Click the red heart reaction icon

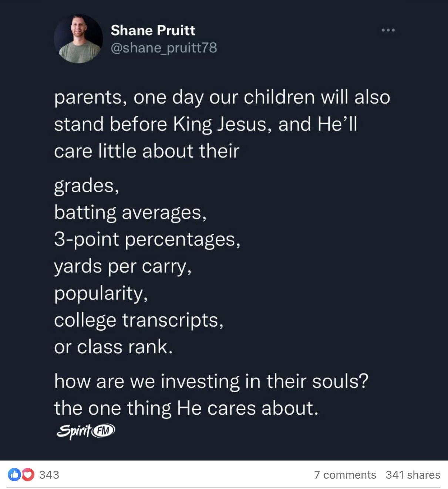coord(28,474)
